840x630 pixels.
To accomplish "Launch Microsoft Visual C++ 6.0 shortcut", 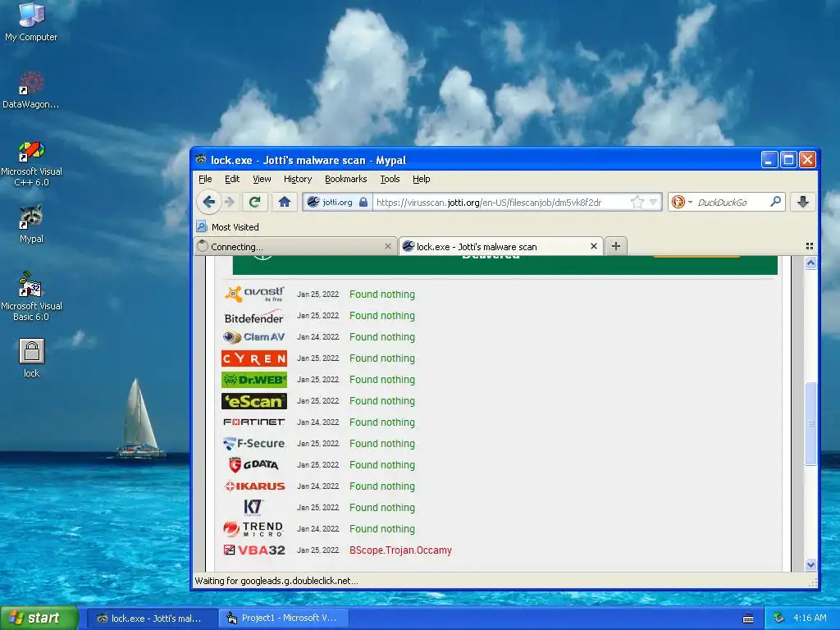I will [31, 163].
